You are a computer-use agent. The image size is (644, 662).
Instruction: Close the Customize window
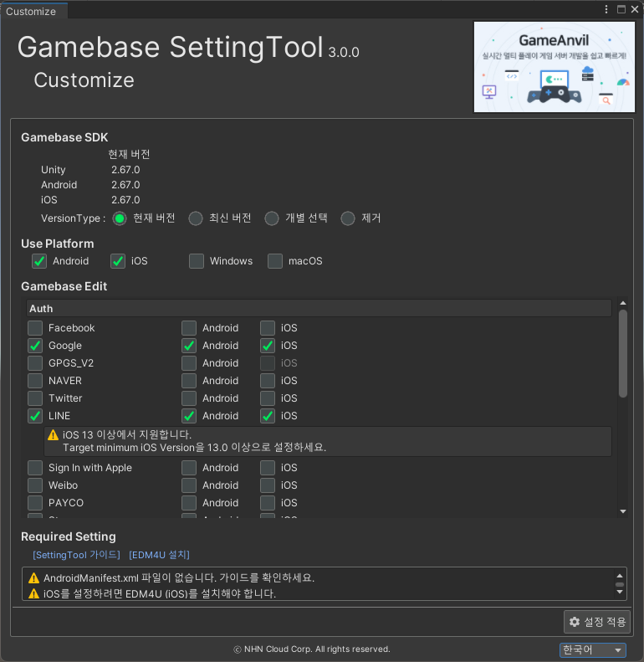pos(634,9)
